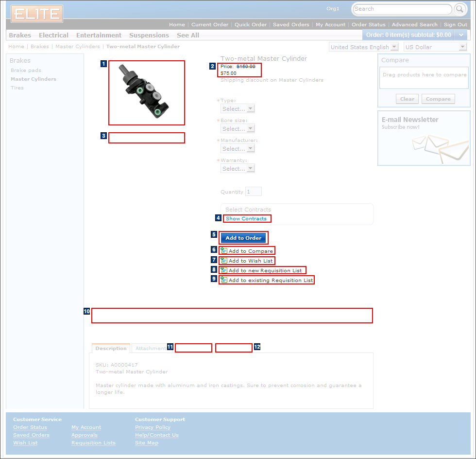
Task: Open the Brakes department menu
Action: point(20,35)
